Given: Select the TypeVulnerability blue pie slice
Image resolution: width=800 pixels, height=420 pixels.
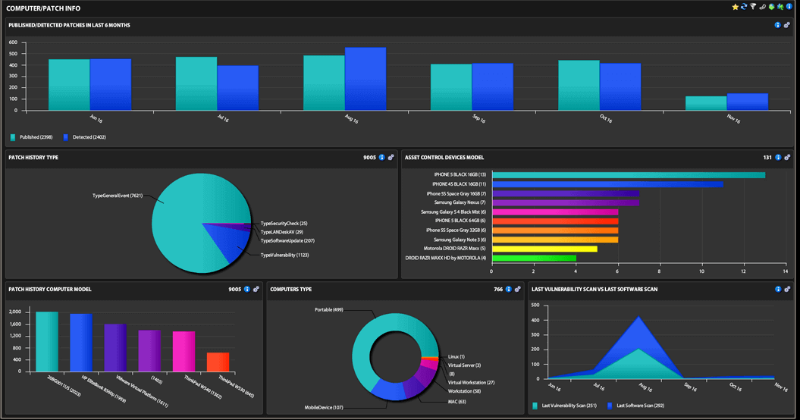Looking at the screenshot, I should click(x=230, y=244).
